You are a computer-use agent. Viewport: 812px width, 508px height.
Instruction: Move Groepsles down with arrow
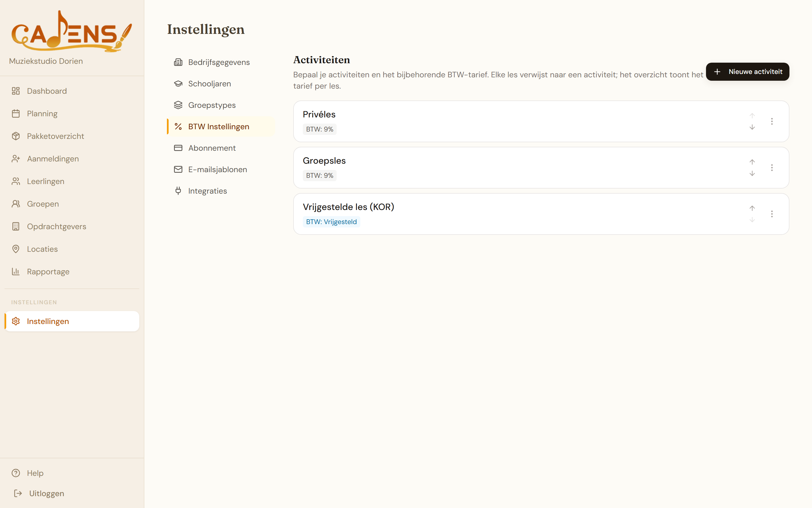[752, 174]
